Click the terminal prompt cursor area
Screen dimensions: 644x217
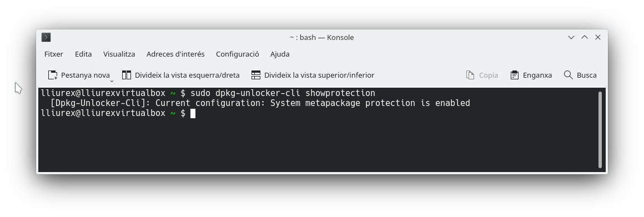193,113
